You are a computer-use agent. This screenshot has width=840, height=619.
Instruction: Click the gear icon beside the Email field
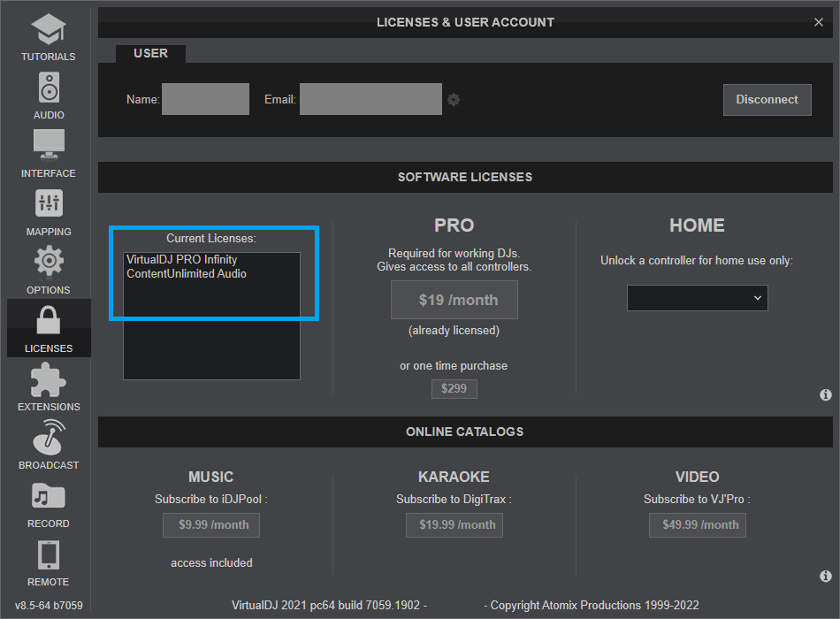[454, 100]
